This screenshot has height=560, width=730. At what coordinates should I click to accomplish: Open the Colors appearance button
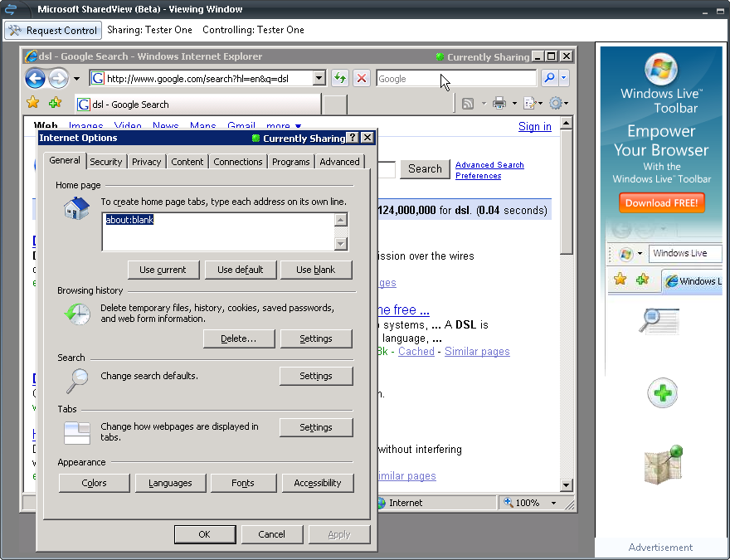point(94,483)
